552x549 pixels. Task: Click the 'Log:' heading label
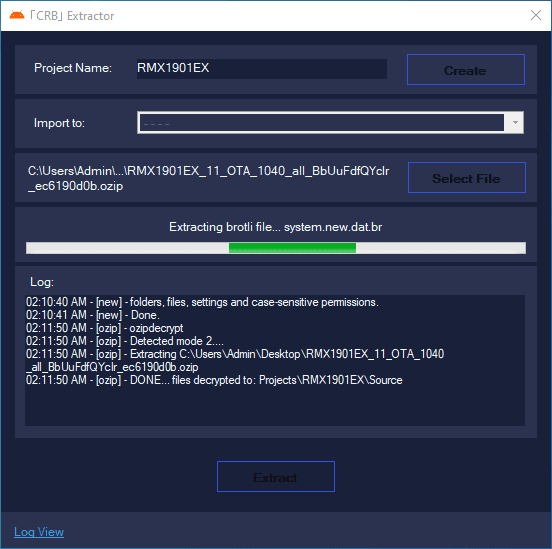(42, 282)
